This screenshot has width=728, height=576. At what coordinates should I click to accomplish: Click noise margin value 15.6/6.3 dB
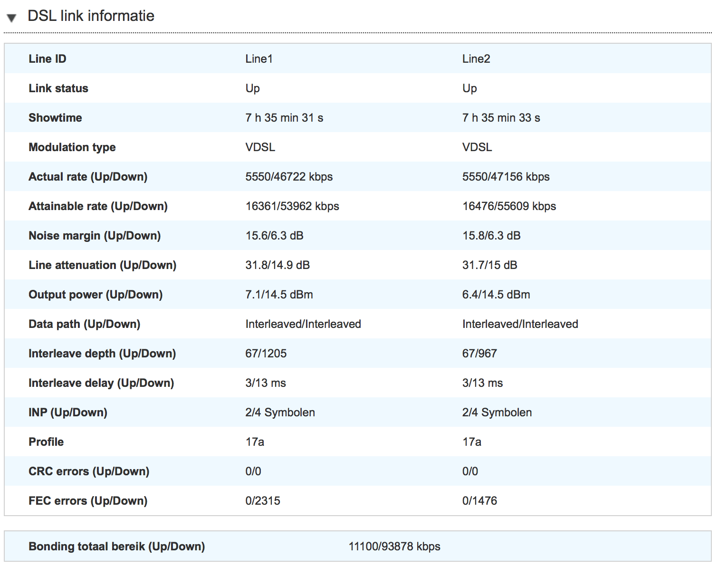[x=274, y=236]
